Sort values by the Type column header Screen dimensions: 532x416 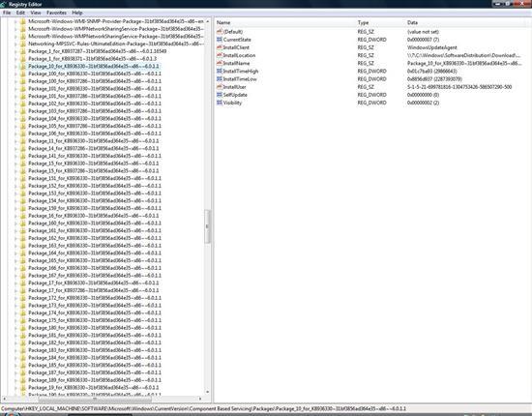[380, 22]
